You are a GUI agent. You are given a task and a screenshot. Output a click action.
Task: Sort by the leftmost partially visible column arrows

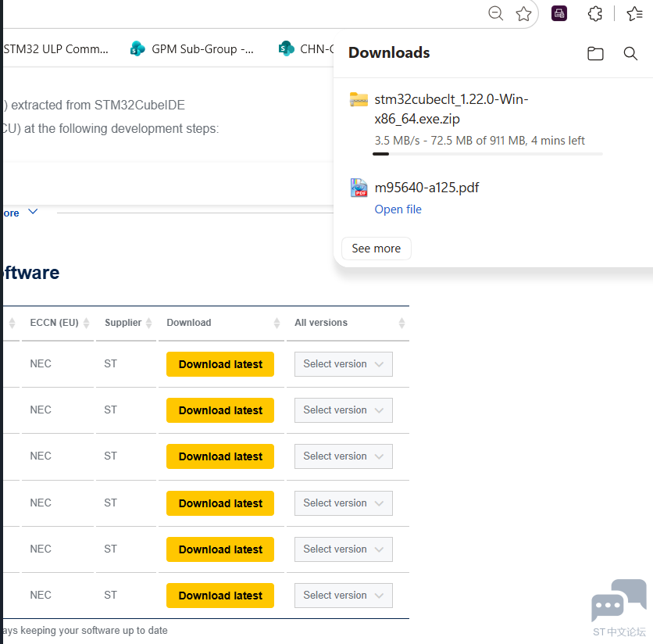[12, 323]
